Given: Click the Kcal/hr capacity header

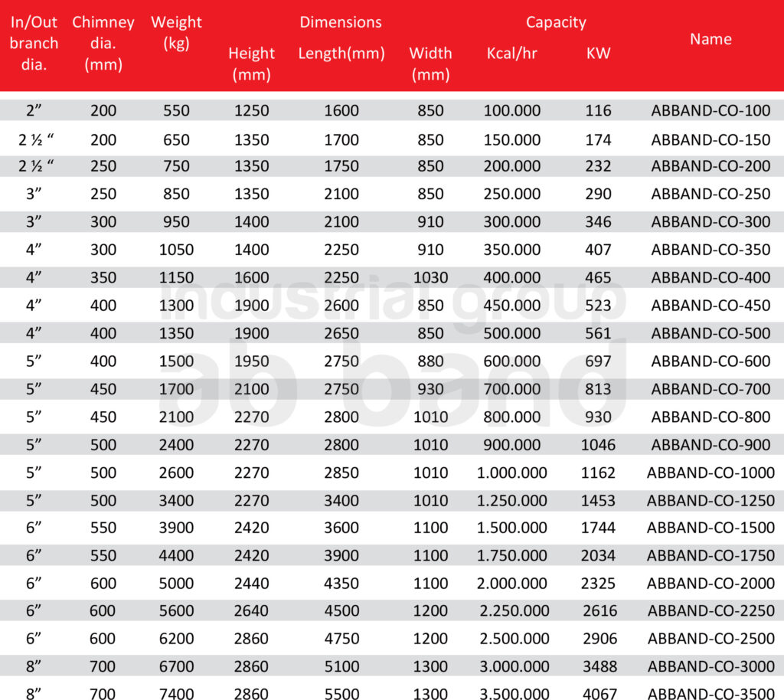Looking at the screenshot, I should coord(511,53).
